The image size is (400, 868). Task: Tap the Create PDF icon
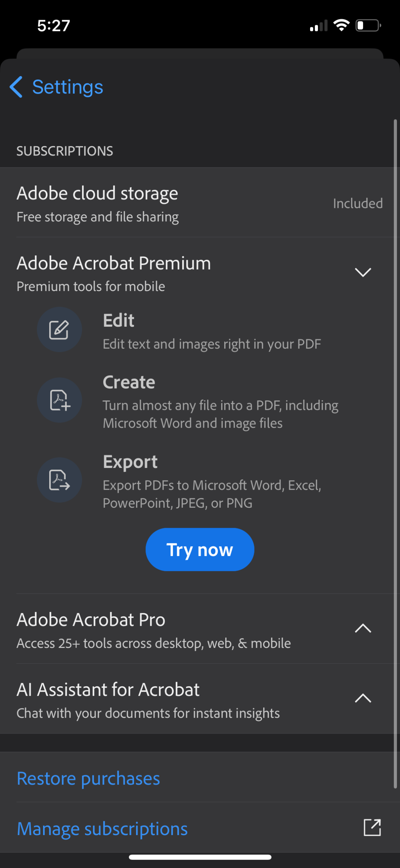pos(59,400)
